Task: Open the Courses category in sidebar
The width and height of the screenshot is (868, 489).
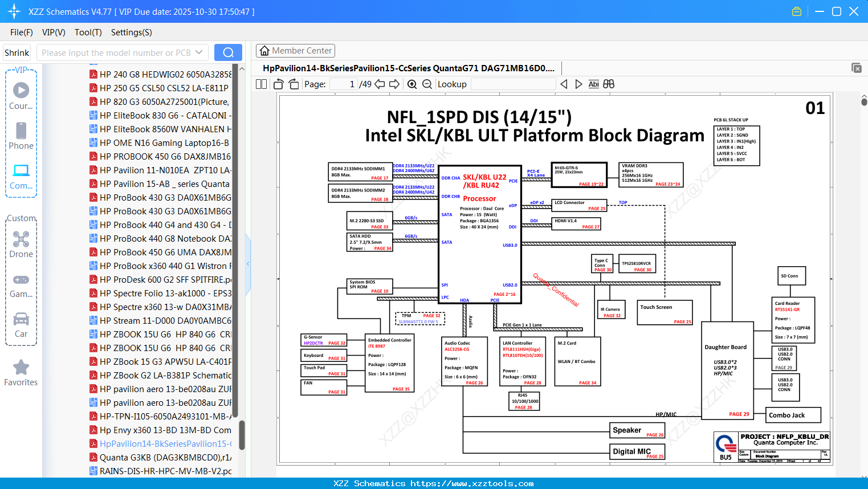Action: pyautogui.click(x=21, y=96)
